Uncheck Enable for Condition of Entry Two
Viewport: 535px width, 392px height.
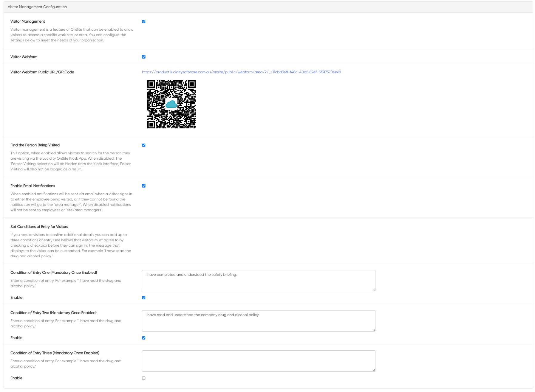pyautogui.click(x=144, y=337)
